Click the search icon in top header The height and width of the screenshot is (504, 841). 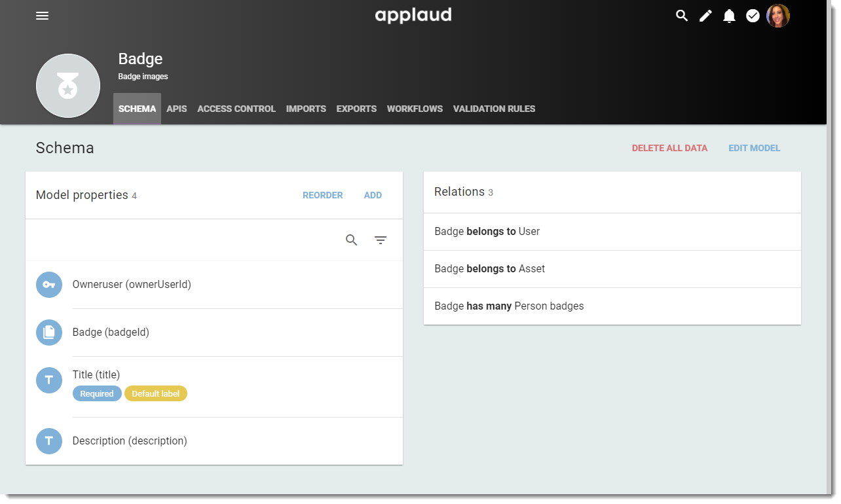click(682, 16)
